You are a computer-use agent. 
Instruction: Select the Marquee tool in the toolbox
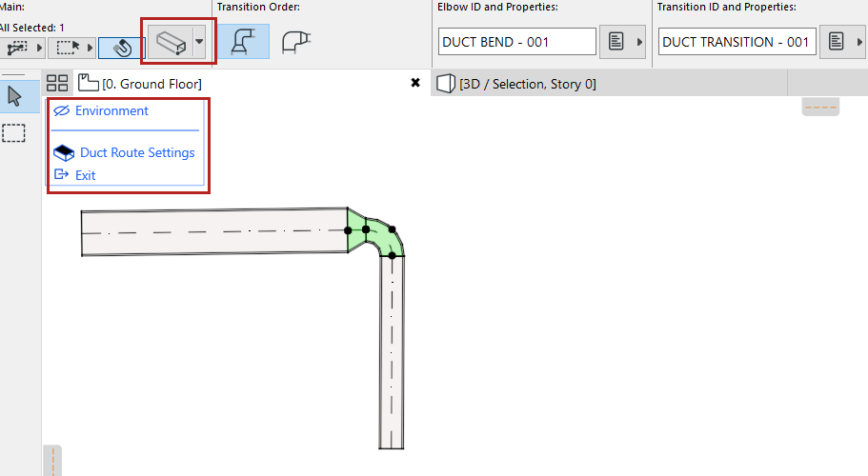[x=14, y=133]
